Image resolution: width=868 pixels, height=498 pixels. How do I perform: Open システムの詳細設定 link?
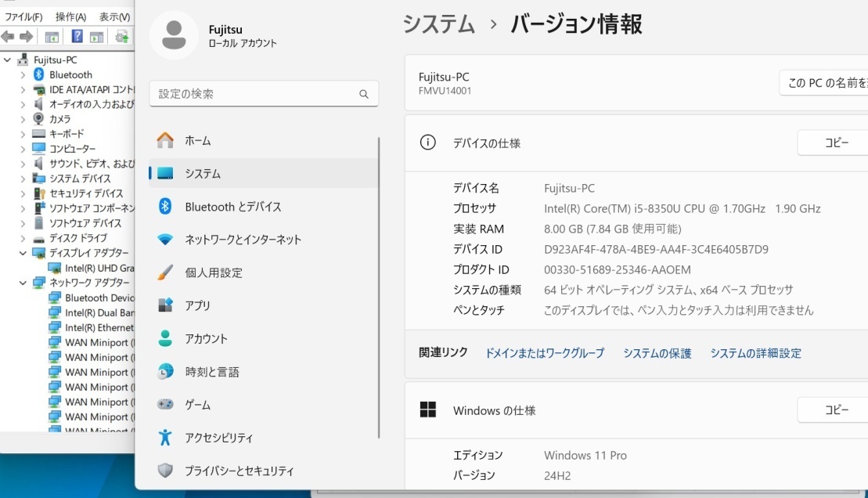(755, 353)
